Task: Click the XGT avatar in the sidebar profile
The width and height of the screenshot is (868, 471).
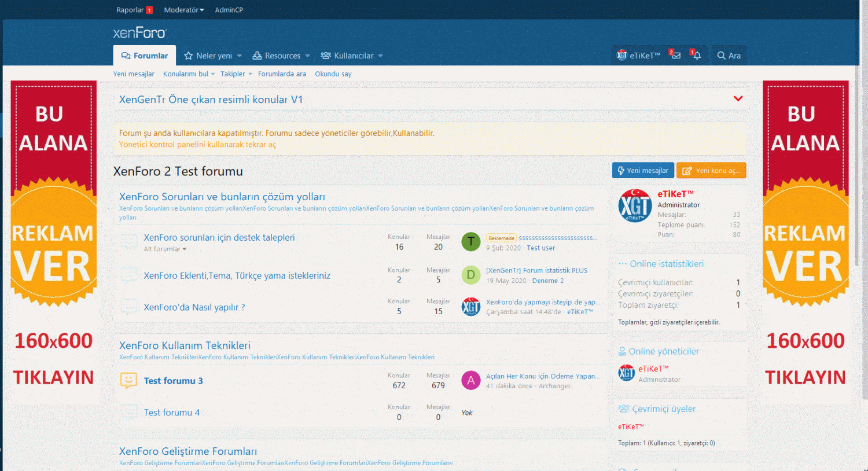Action: (x=635, y=205)
